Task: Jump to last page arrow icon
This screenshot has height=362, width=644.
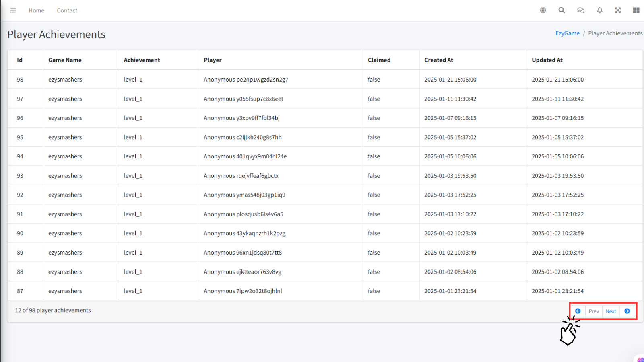Action: pyautogui.click(x=627, y=311)
